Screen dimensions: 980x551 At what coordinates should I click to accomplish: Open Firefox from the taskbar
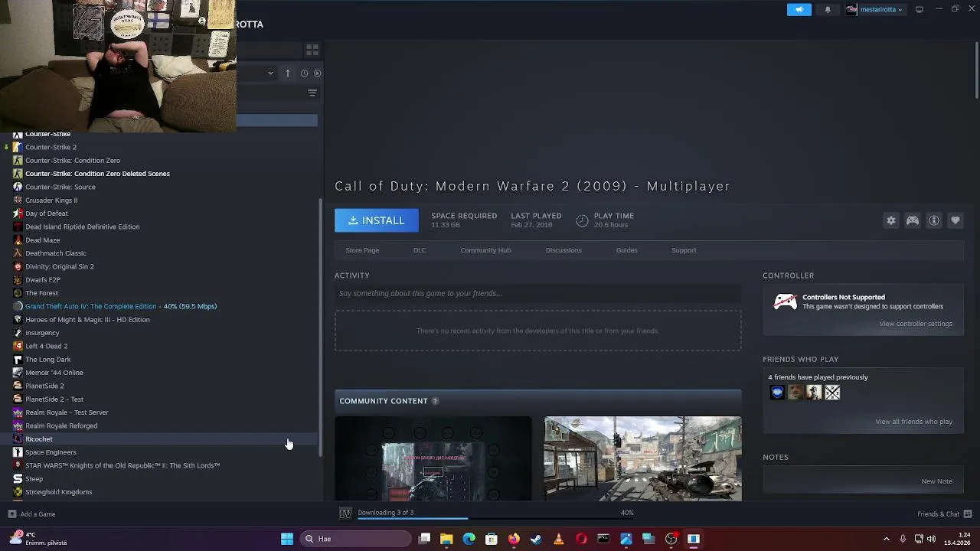pos(514,539)
